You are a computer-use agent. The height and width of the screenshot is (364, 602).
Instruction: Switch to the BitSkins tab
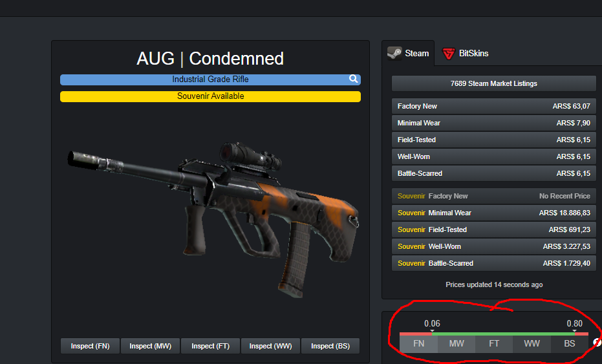tap(466, 54)
